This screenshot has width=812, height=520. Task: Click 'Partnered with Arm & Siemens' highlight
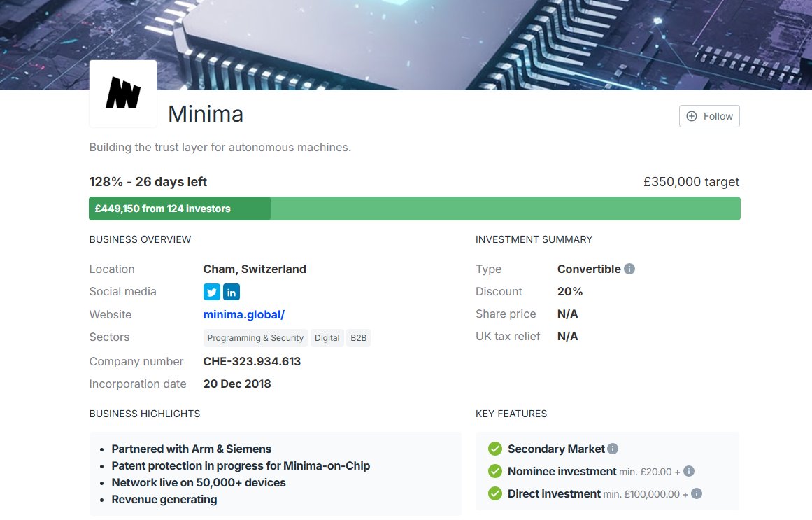[x=192, y=449]
